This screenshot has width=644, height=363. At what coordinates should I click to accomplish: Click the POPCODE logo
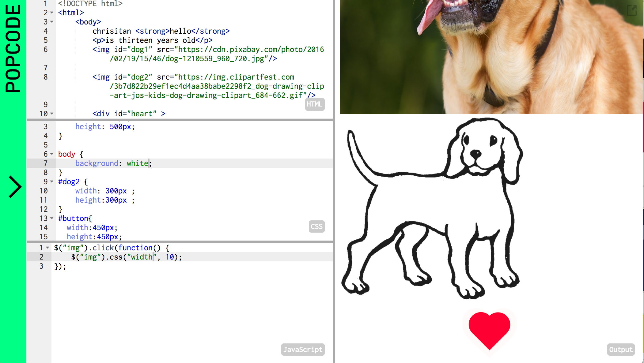click(13, 48)
